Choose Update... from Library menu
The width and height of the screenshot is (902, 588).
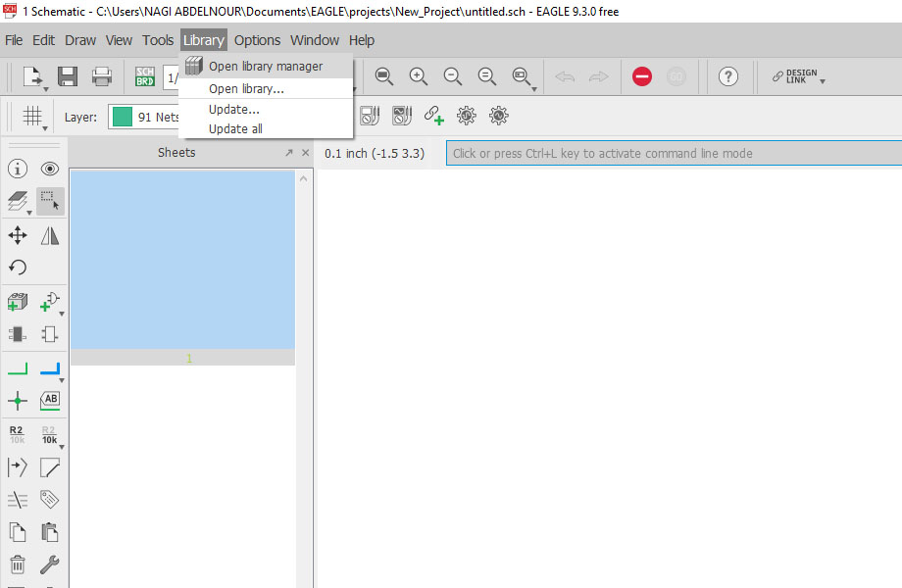(266, 109)
